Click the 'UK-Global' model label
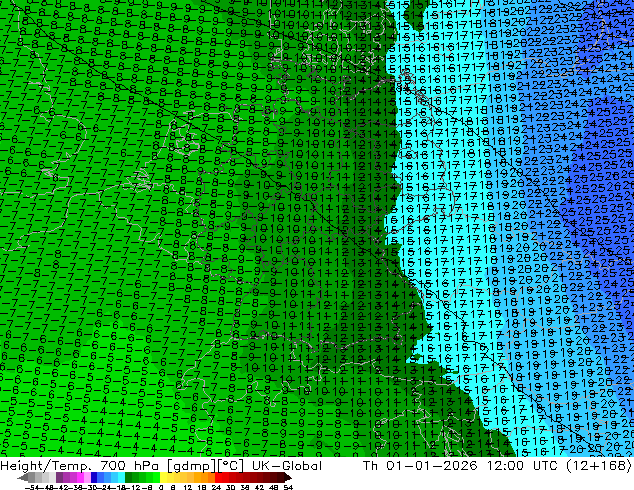634x490 pixels. 287,466
